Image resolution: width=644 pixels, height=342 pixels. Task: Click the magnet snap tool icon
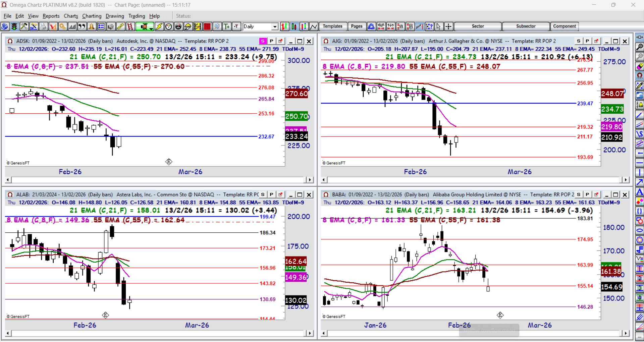click(x=640, y=76)
